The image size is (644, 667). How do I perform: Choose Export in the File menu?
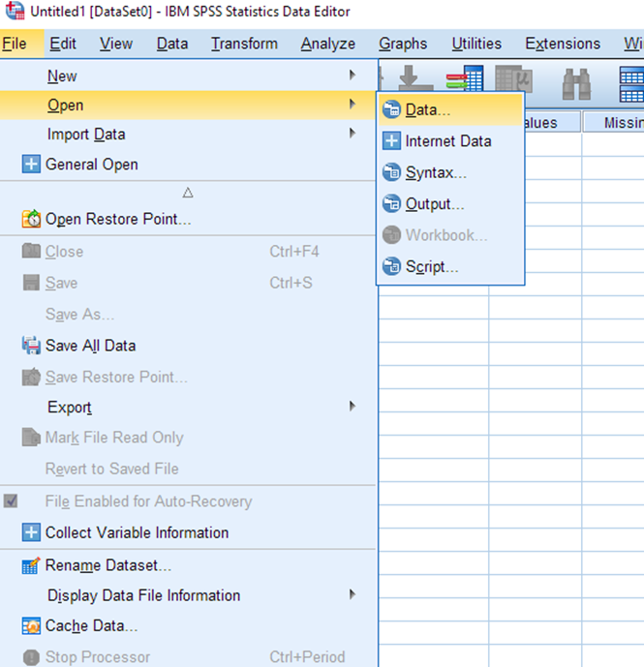(187, 408)
